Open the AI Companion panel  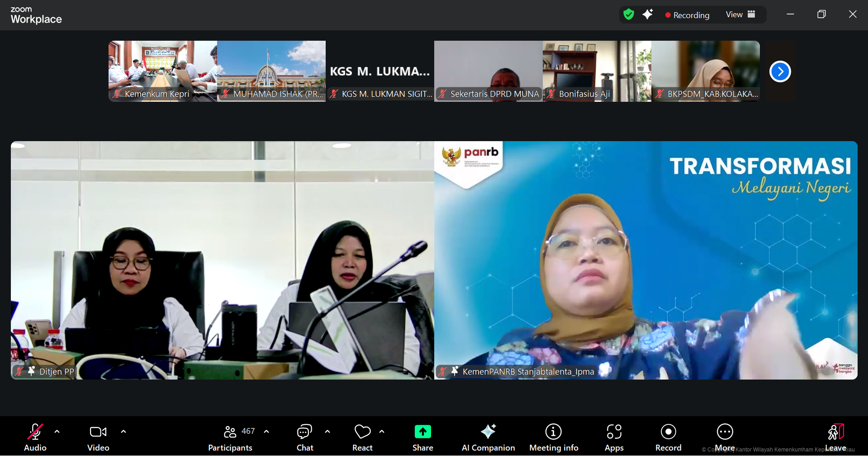(x=488, y=437)
